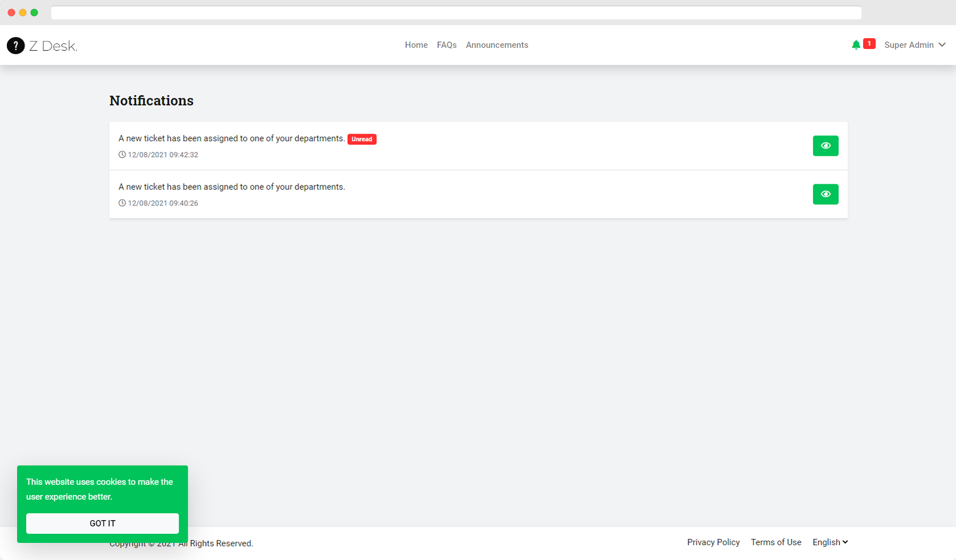Open notifications via the bell icon
Viewport: 956px width, 560px height.
pyautogui.click(x=856, y=44)
